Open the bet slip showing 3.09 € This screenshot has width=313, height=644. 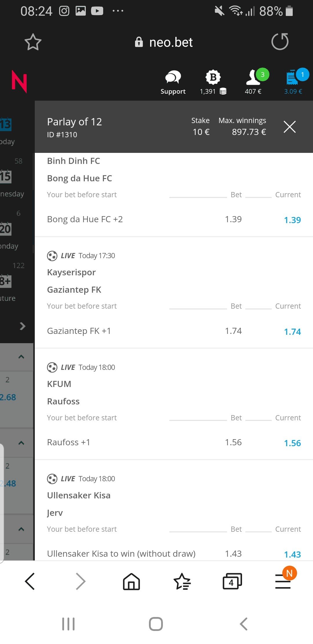(x=293, y=82)
